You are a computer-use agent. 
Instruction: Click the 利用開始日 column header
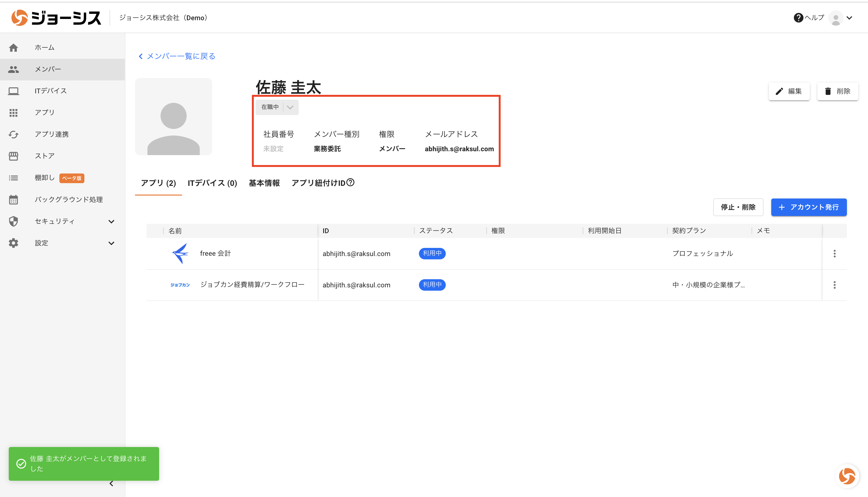click(604, 231)
